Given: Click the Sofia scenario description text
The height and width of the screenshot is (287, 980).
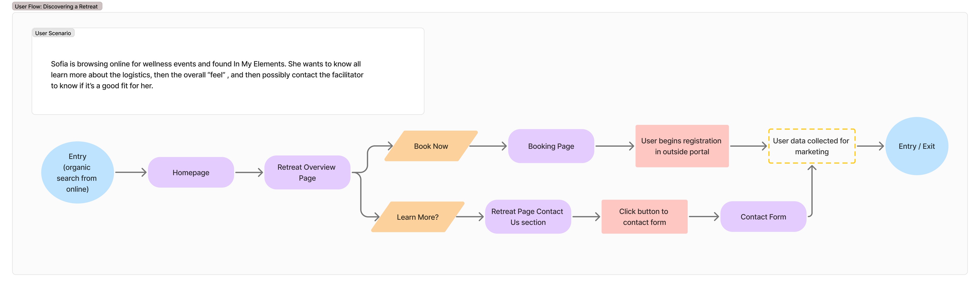Looking at the screenshot, I should point(207,75).
